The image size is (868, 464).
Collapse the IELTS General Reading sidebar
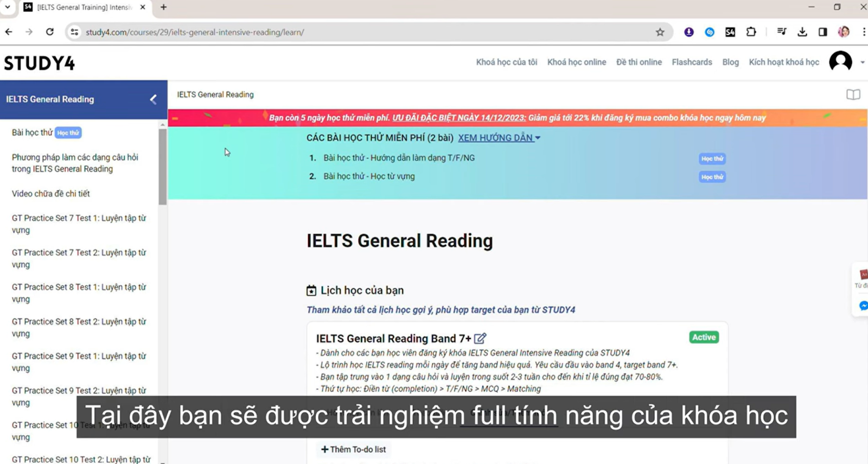click(x=153, y=99)
